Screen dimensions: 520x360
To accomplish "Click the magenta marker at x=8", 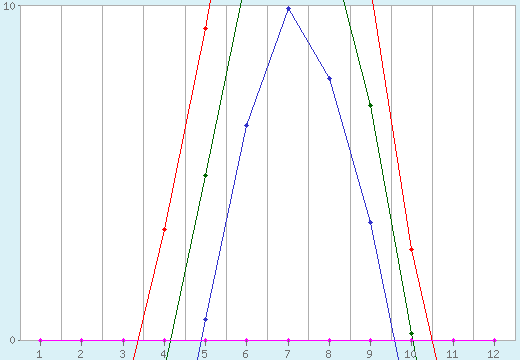I will coord(329,340).
